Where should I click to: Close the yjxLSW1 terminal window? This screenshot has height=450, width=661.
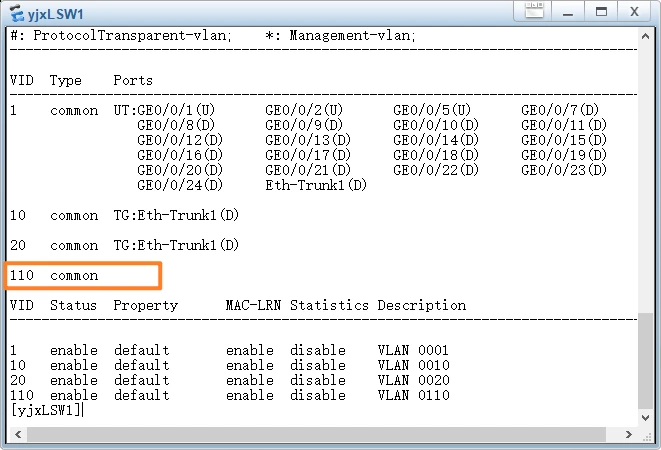[635, 12]
